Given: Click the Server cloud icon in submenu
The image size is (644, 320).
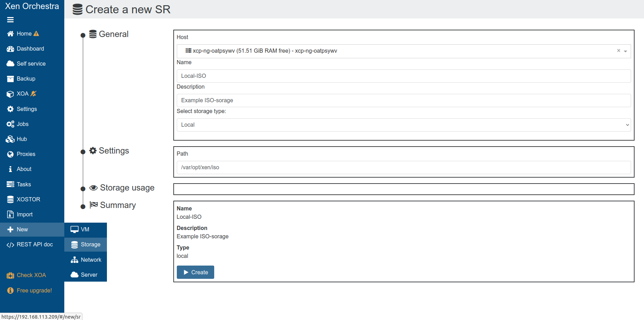Looking at the screenshot, I should click(74, 275).
